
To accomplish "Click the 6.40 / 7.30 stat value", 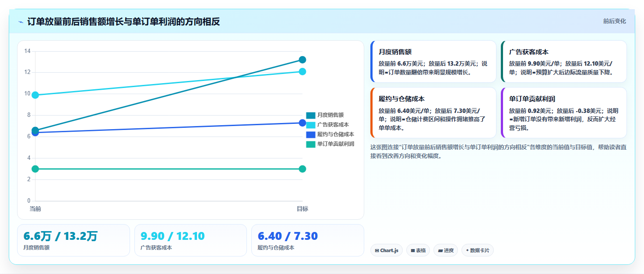I will 288,236.
